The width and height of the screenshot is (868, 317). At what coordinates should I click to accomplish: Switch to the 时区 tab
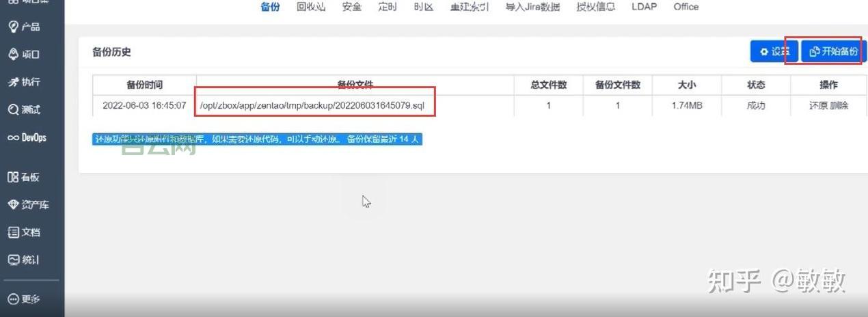pos(424,7)
